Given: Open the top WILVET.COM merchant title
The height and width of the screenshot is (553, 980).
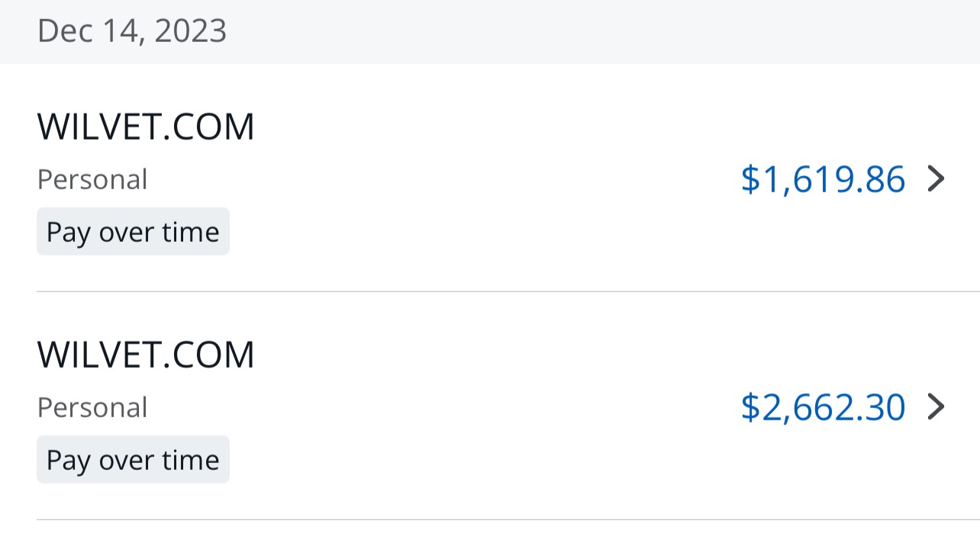Looking at the screenshot, I should click(x=146, y=127).
